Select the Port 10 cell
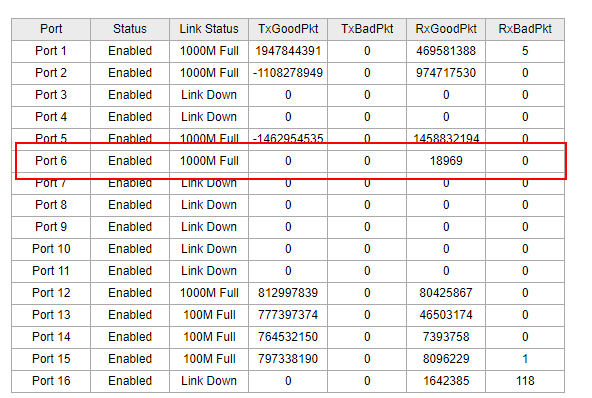The height and width of the screenshot is (398, 592). (x=51, y=249)
